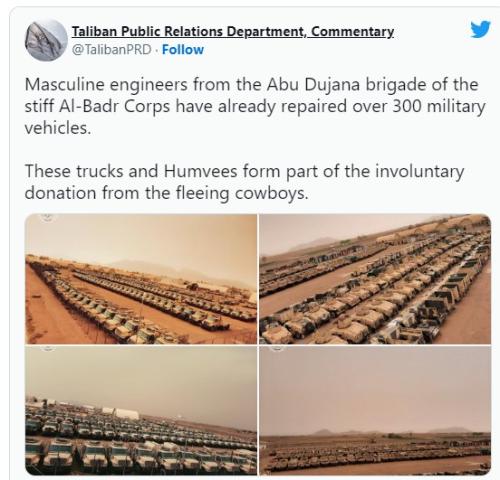Click the 'Al-Badr Corps' text in tweet
The width and height of the screenshot is (500, 480).
(114, 107)
